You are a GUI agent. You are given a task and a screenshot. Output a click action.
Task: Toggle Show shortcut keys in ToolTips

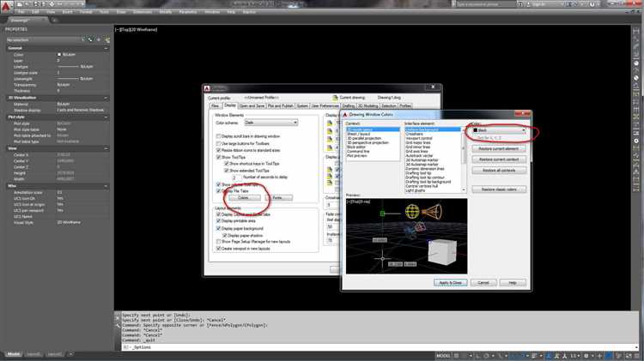(x=227, y=164)
